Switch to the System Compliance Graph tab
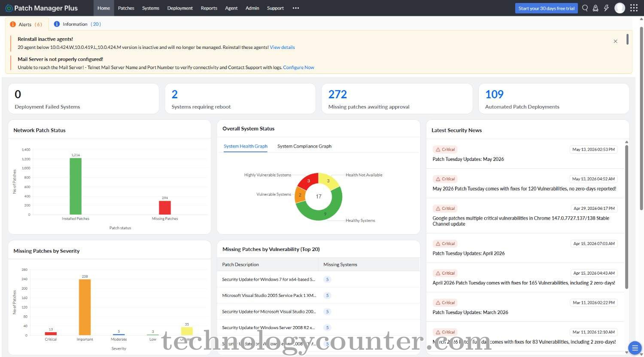The height and width of the screenshot is (357, 644). (304, 146)
